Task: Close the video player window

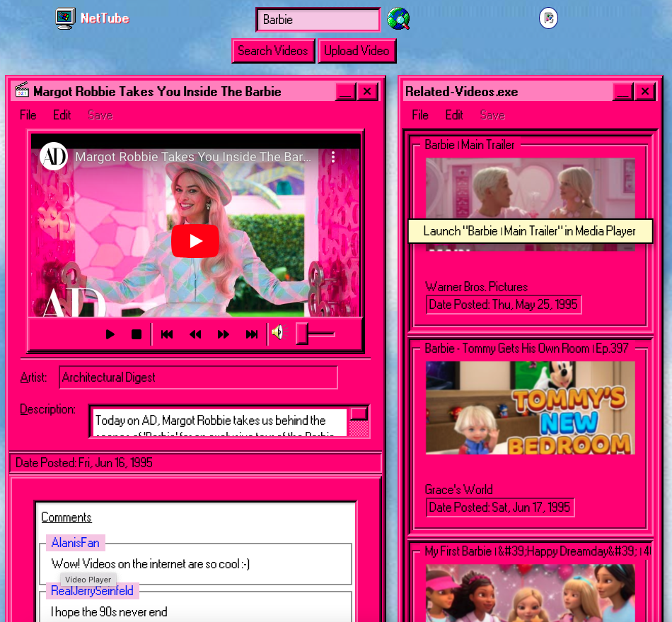Action: (367, 91)
